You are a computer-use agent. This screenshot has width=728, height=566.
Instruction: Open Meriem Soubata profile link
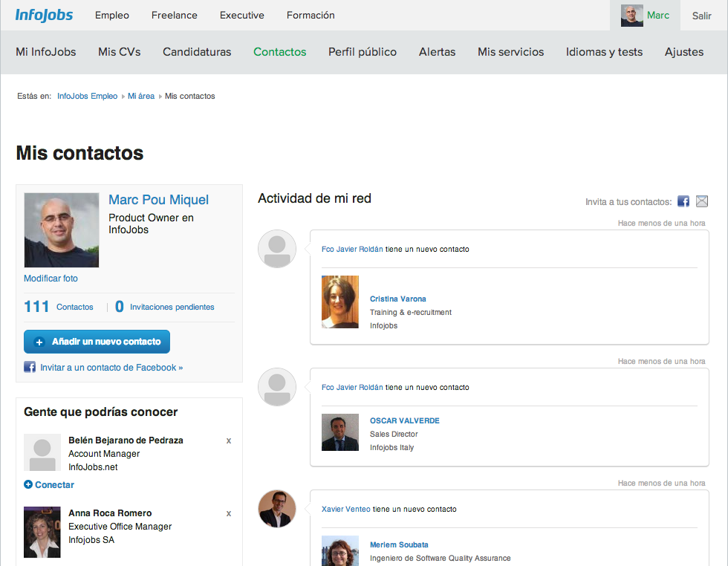pyautogui.click(x=399, y=544)
